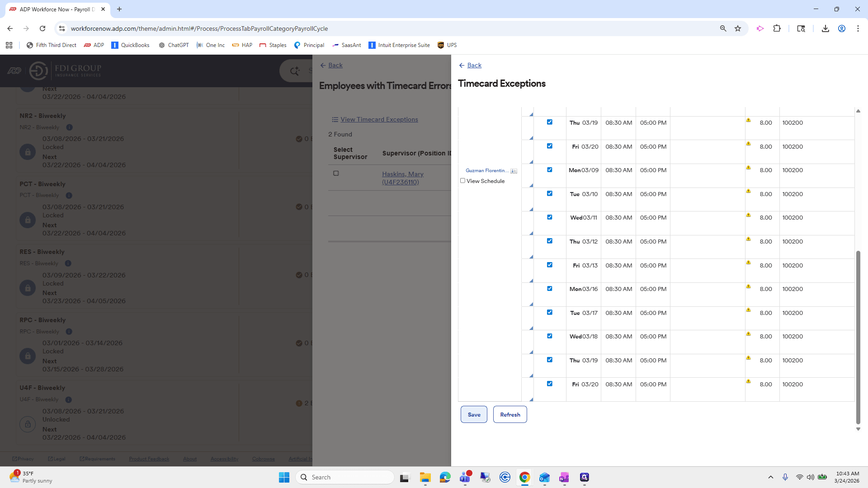Screen dimensions: 868x488
Task: Click the Timecard Exceptions vertical scrollbar thumb
Action: 858,337
